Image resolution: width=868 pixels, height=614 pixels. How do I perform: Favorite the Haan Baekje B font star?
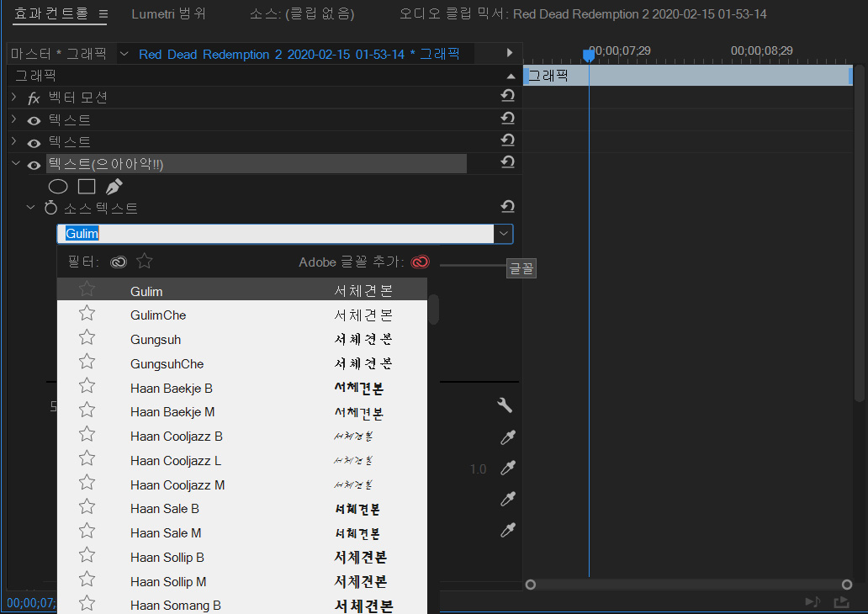(87, 386)
